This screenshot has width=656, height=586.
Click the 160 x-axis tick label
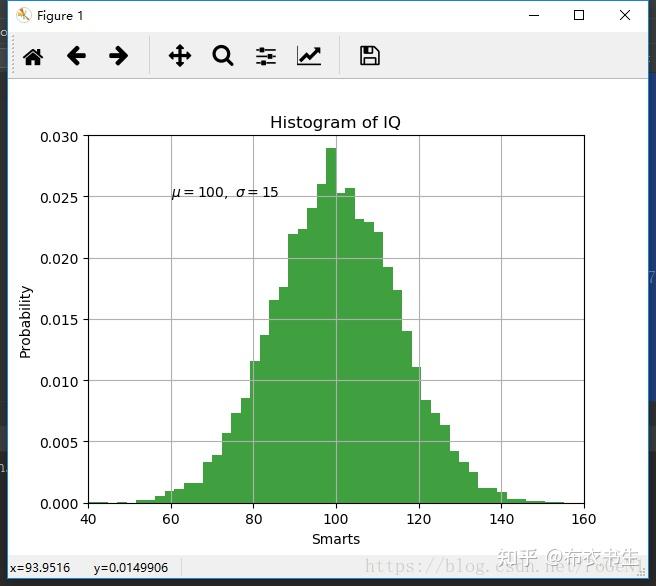[584, 519]
